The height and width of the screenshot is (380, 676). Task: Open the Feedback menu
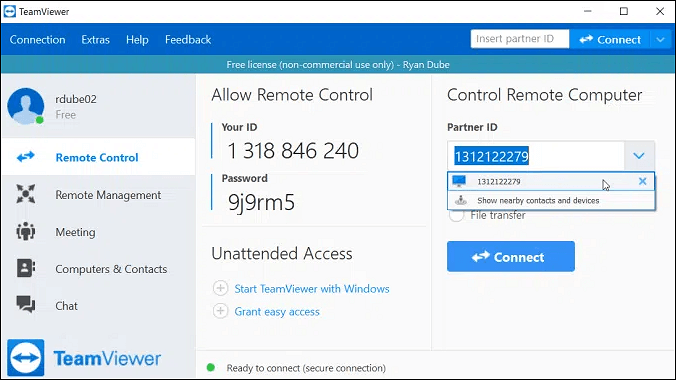(188, 40)
